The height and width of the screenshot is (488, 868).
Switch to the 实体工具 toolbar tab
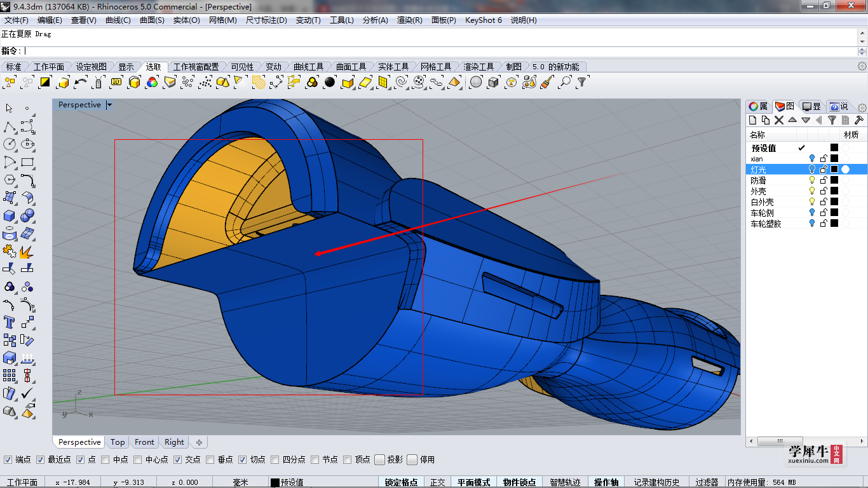point(393,67)
